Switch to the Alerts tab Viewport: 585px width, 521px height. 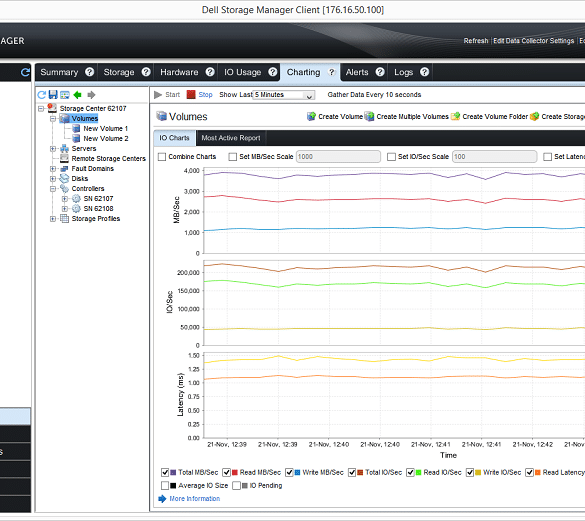tap(357, 72)
